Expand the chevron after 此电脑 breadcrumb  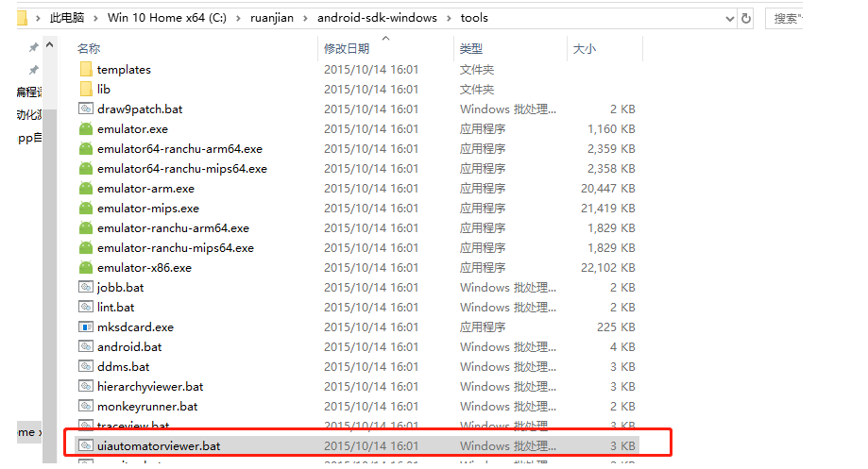click(95, 18)
